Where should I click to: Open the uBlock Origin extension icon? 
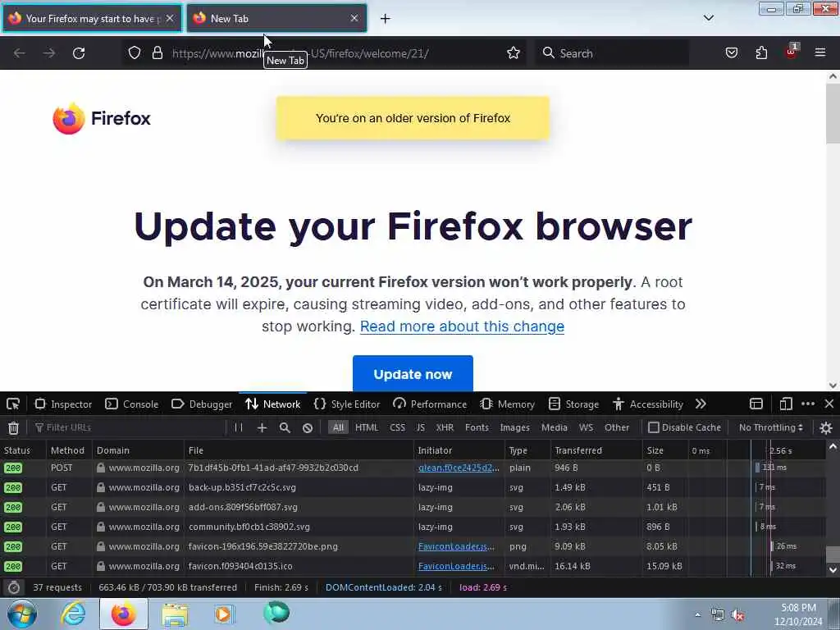(x=792, y=52)
